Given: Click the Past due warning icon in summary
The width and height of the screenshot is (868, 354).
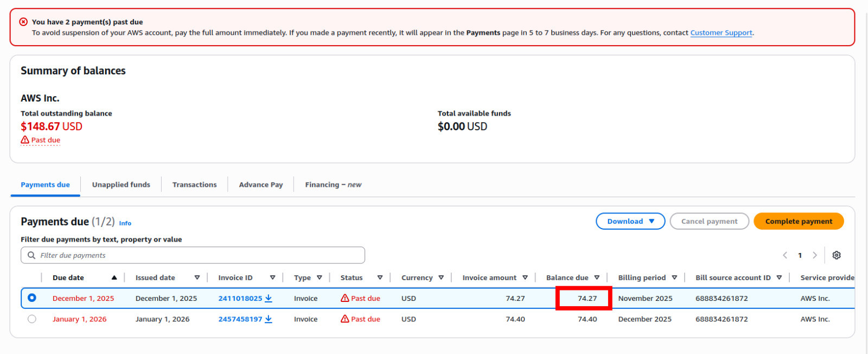Looking at the screenshot, I should pos(25,140).
